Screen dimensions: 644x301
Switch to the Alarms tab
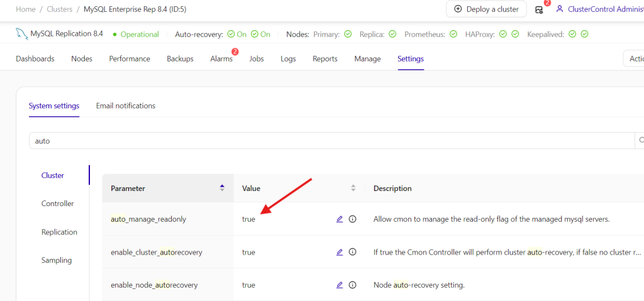(221, 58)
